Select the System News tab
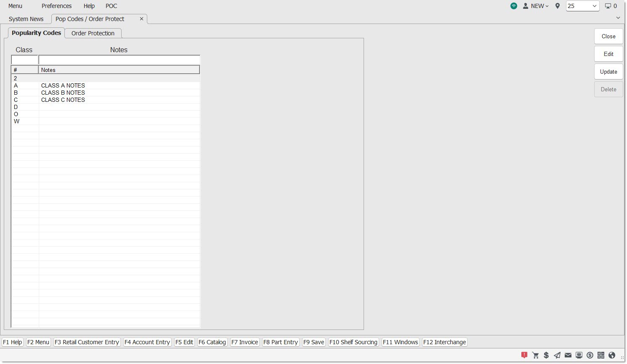Image resolution: width=627 pixels, height=364 pixels. pyautogui.click(x=26, y=19)
